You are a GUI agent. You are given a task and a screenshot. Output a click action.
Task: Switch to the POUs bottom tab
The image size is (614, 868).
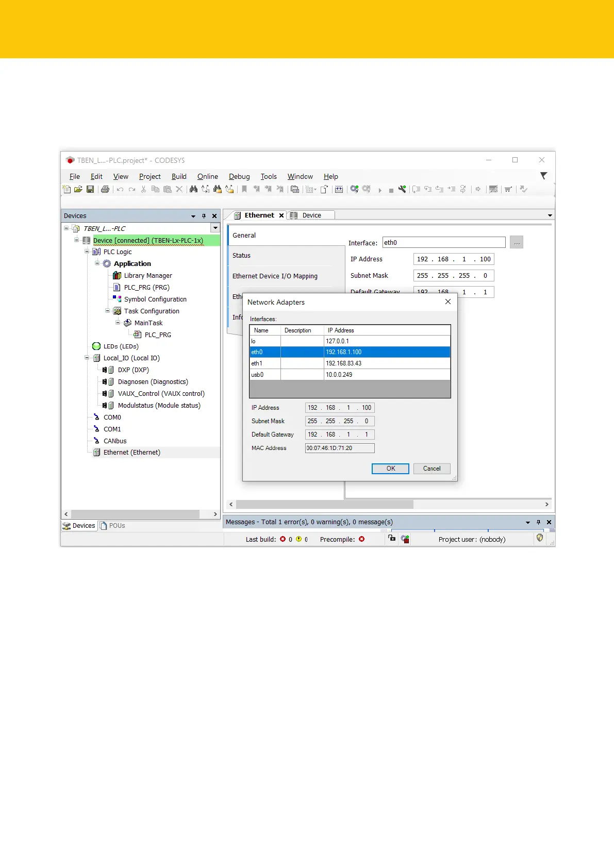pyautogui.click(x=112, y=526)
